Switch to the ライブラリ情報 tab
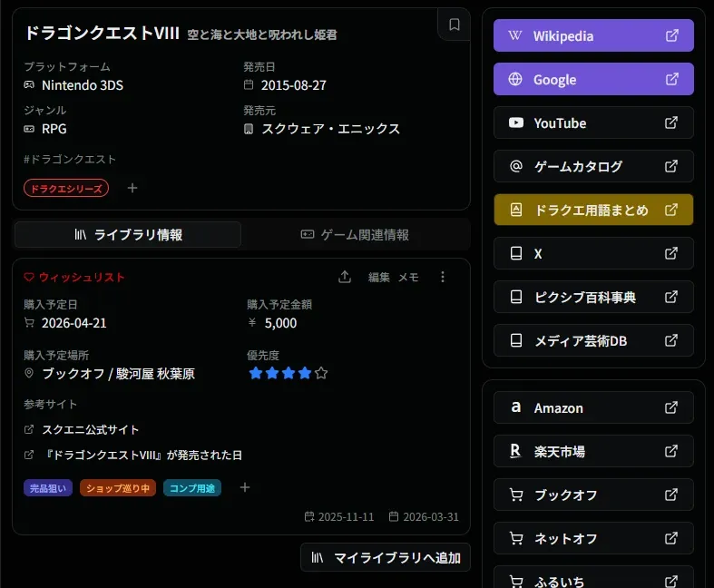714x588 pixels. 128,234
